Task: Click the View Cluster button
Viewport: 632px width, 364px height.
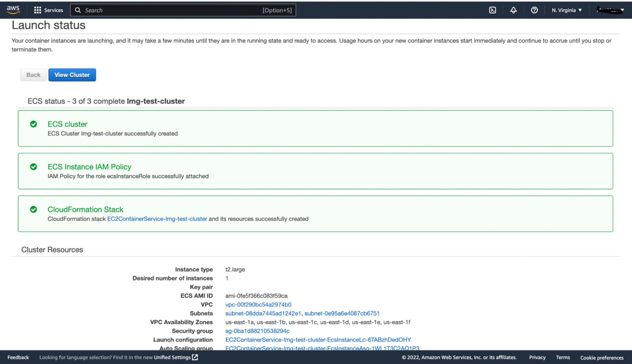Action: [x=72, y=75]
